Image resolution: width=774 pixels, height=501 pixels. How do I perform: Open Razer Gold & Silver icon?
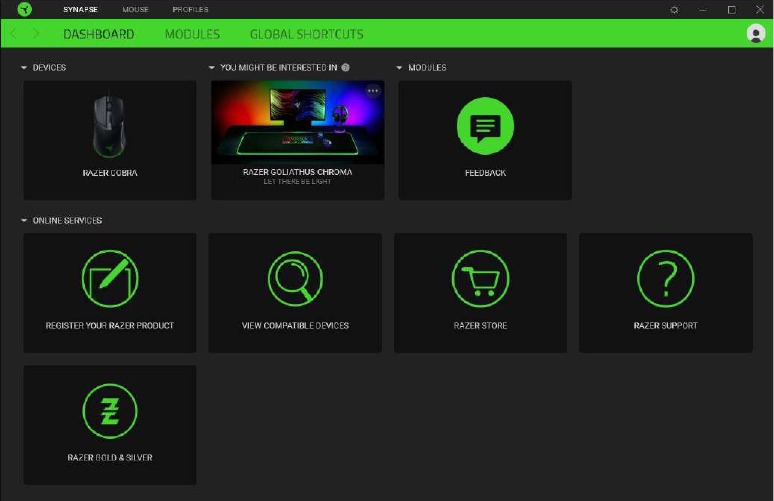110,411
